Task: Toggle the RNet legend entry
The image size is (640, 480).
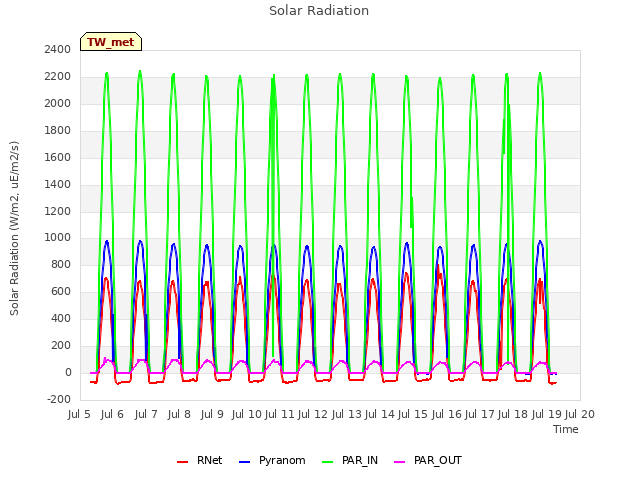Action: [200, 460]
